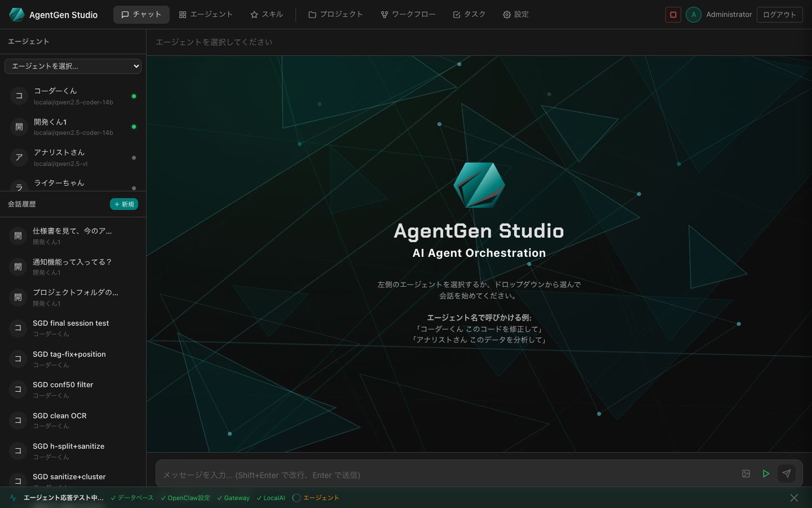Click the red stop icon near Administrator
This screenshot has width=812, height=508.
pos(673,14)
